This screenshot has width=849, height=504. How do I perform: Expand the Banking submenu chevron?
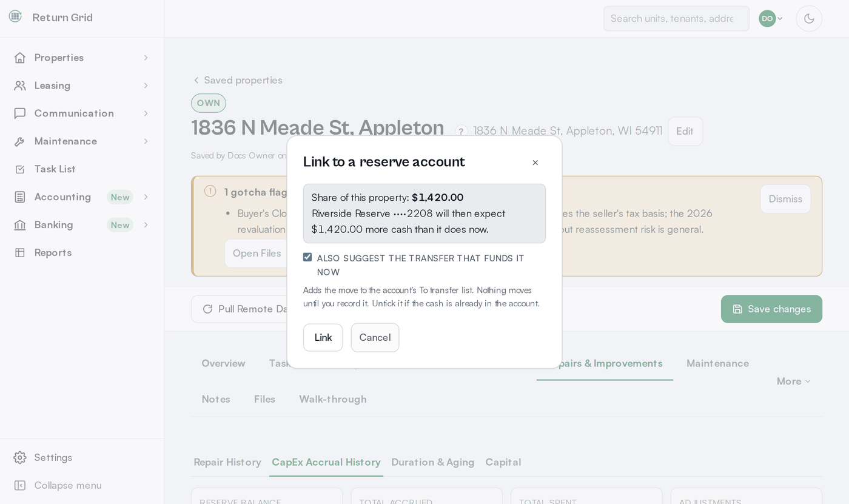[146, 225]
